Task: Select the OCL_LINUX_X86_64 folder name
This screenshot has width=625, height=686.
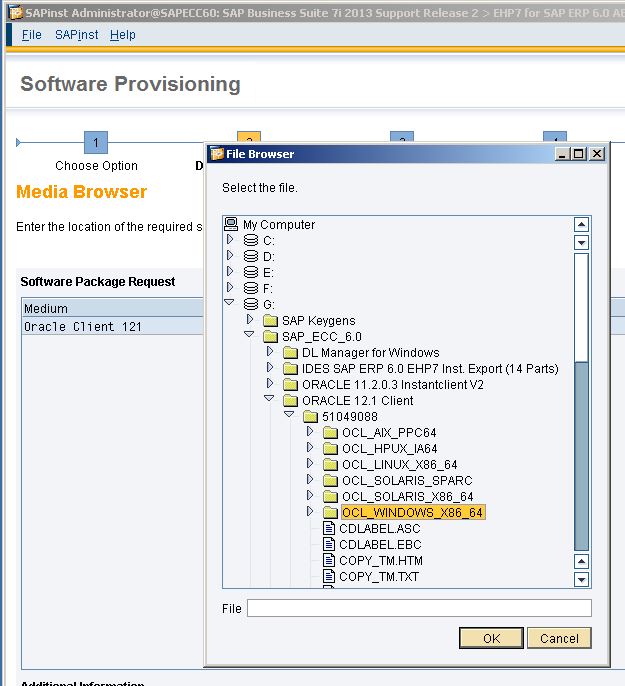Action: (399, 465)
